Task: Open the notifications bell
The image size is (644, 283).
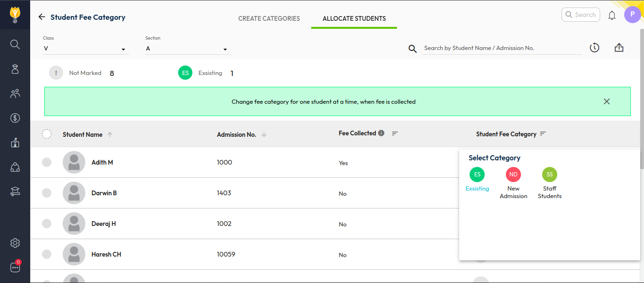Action: 611,16
